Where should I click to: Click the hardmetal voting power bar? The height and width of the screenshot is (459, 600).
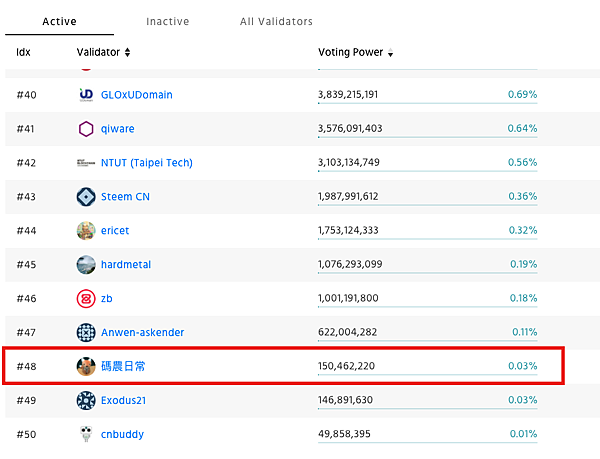coord(427,273)
